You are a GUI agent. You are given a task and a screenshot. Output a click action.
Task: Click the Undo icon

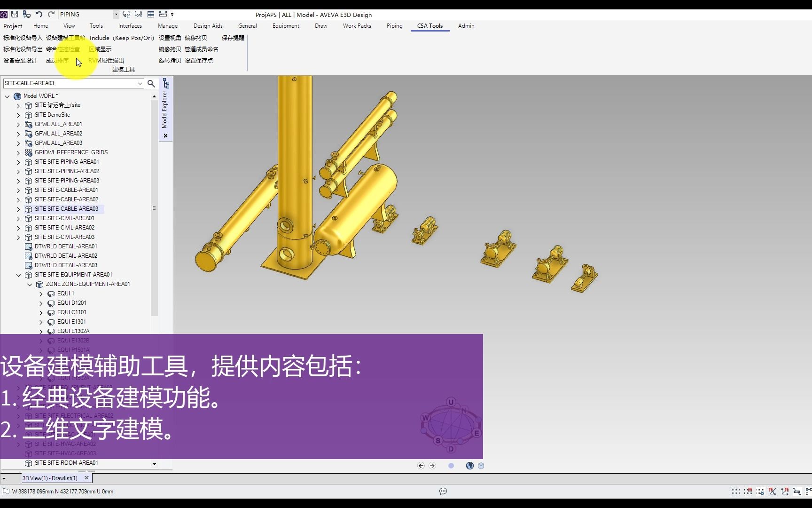click(39, 14)
